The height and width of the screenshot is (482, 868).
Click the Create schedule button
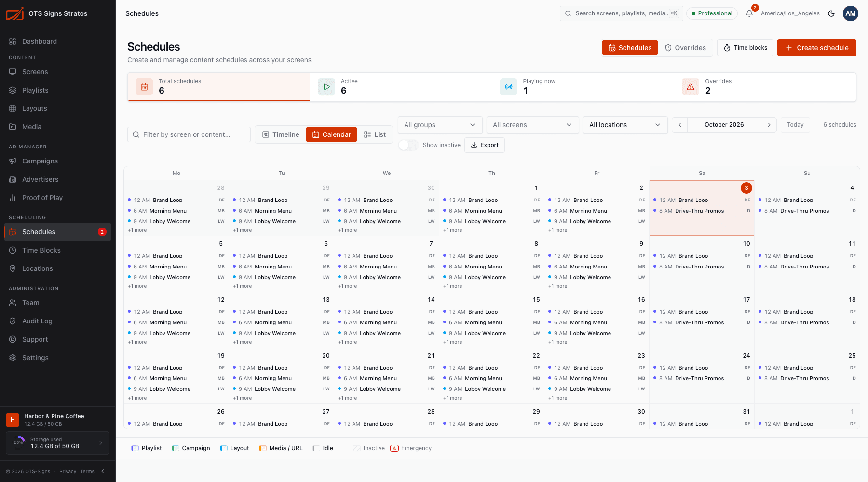[817, 48]
